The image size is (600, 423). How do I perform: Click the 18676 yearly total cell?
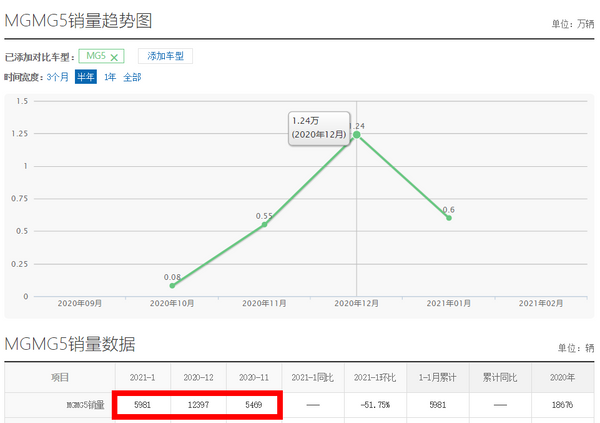[562, 405]
